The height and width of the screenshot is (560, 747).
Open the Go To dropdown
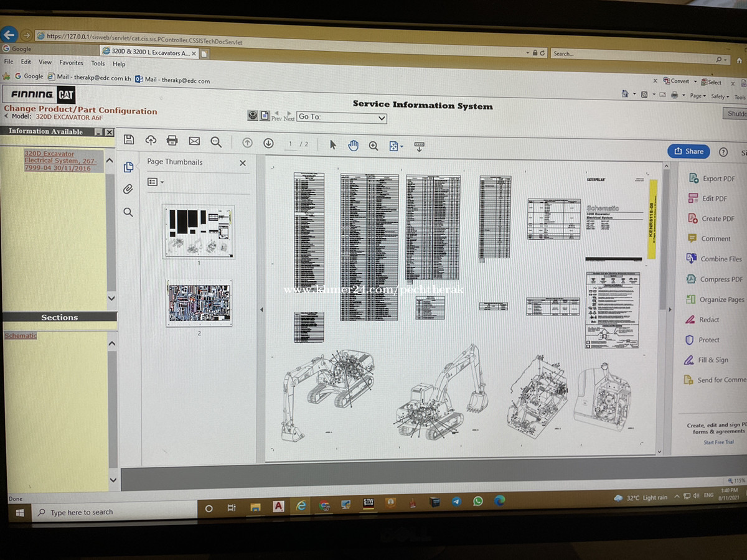(342, 117)
